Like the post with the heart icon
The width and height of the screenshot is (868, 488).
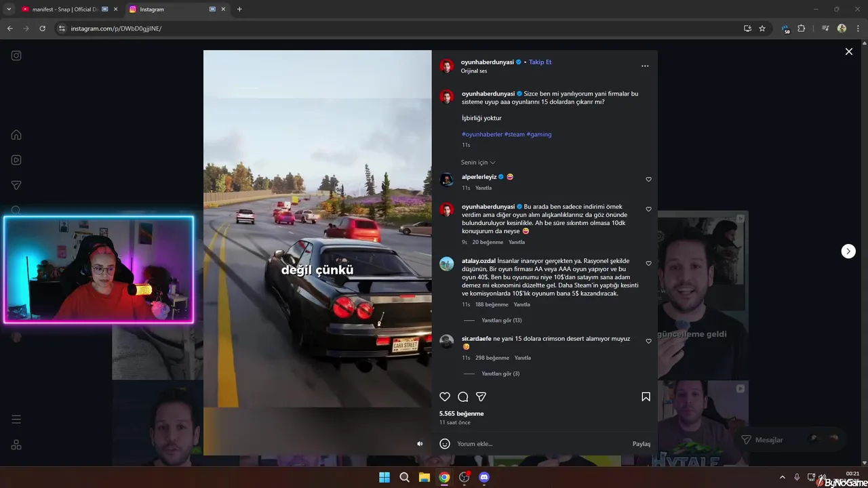coord(445,396)
